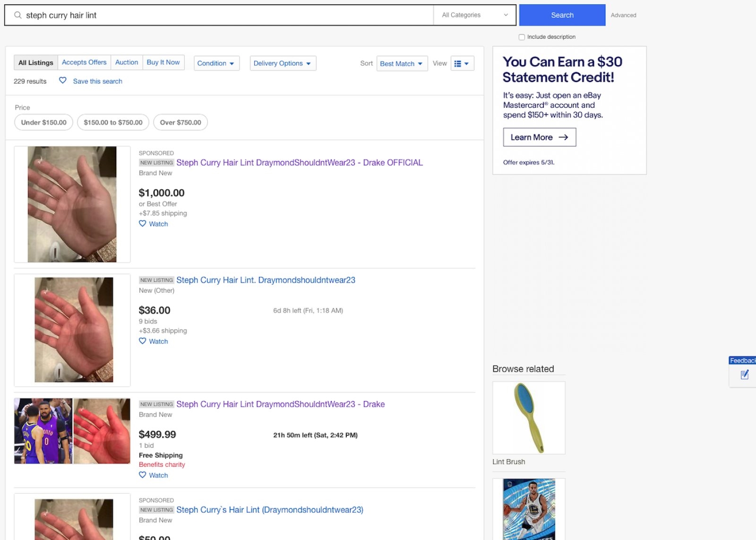Click the Watch text on $36.00 listing
Viewport: 756px width, 540px height.
(x=158, y=341)
